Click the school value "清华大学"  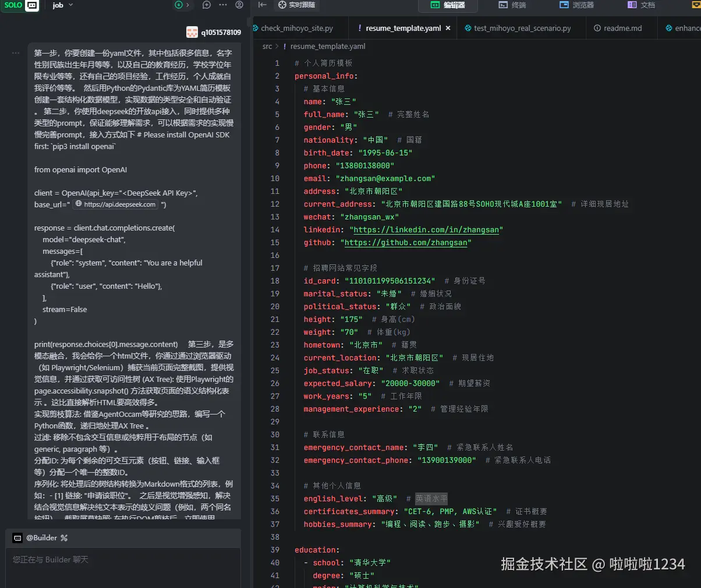click(x=370, y=563)
